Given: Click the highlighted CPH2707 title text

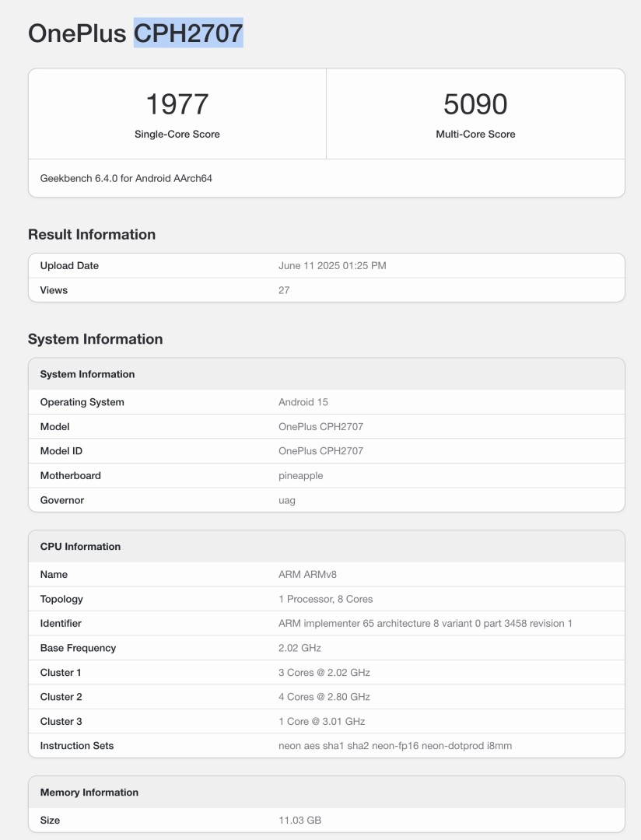Looking at the screenshot, I should (x=188, y=33).
